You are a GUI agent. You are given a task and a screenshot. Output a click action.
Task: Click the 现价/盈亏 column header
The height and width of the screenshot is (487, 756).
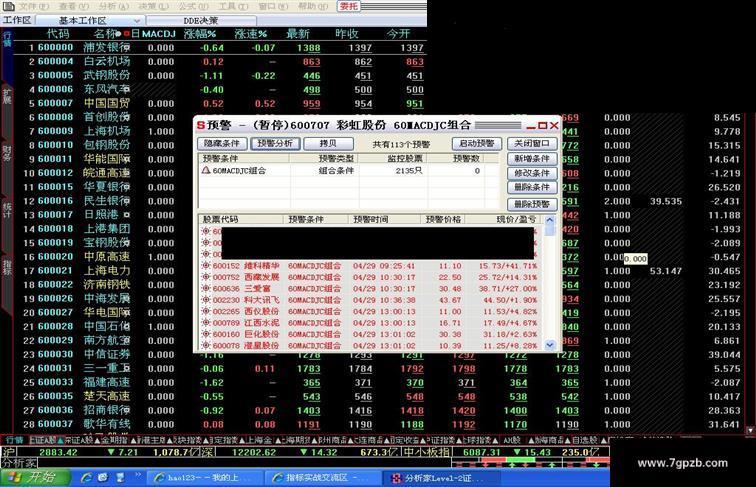tap(516, 219)
